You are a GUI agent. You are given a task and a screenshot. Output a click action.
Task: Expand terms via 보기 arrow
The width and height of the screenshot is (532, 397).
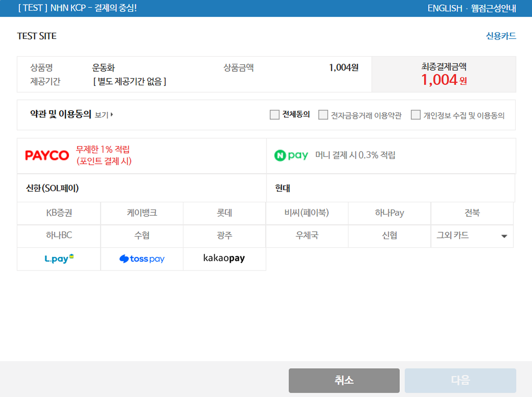click(x=104, y=115)
